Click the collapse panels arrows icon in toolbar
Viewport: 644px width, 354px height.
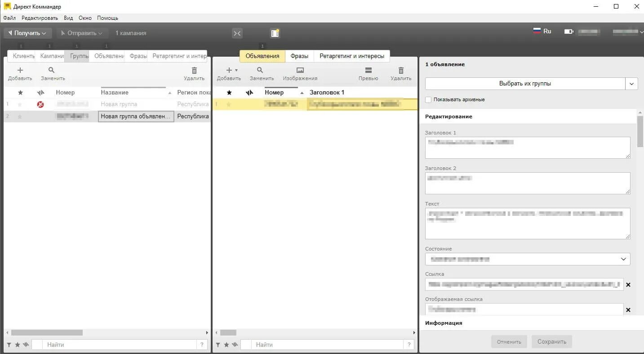click(x=237, y=33)
